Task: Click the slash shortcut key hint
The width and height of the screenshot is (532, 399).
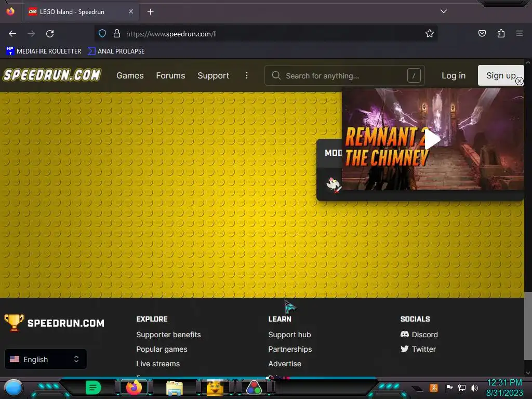Action: coord(414,75)
